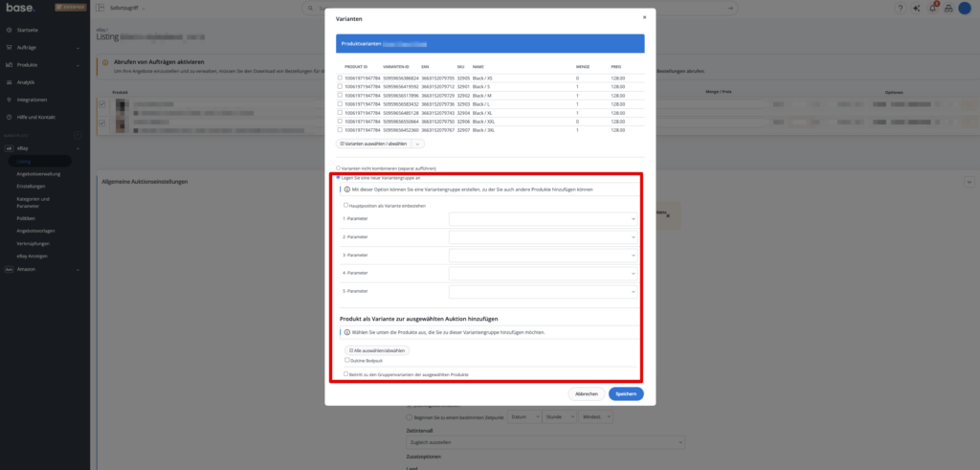Click info icon beside 'Wählen Sie unten' hint
This screenshot has width=980, height=470.
pyautogui.click(x=346, y=332)
